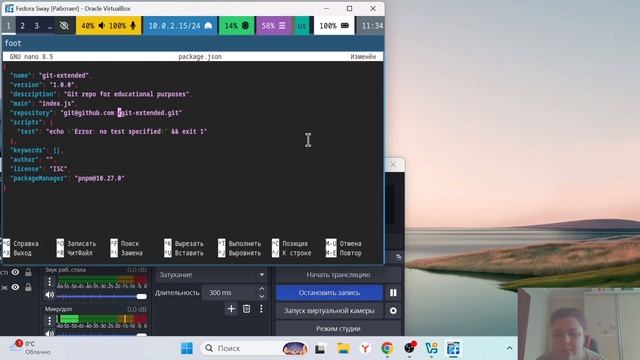Open the Windows Start menu
640x360 pixels.
187,348
